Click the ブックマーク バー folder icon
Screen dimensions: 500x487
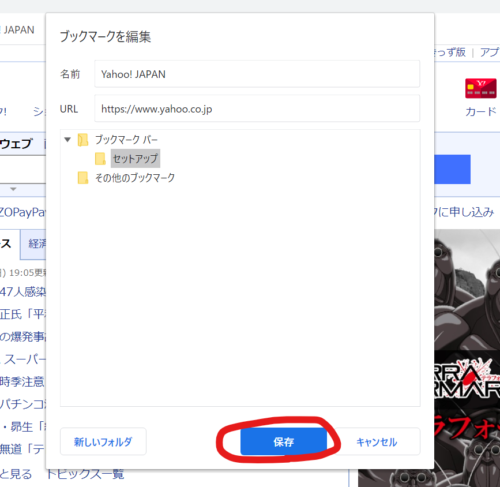pyautogui.click(x=83, y=140)
